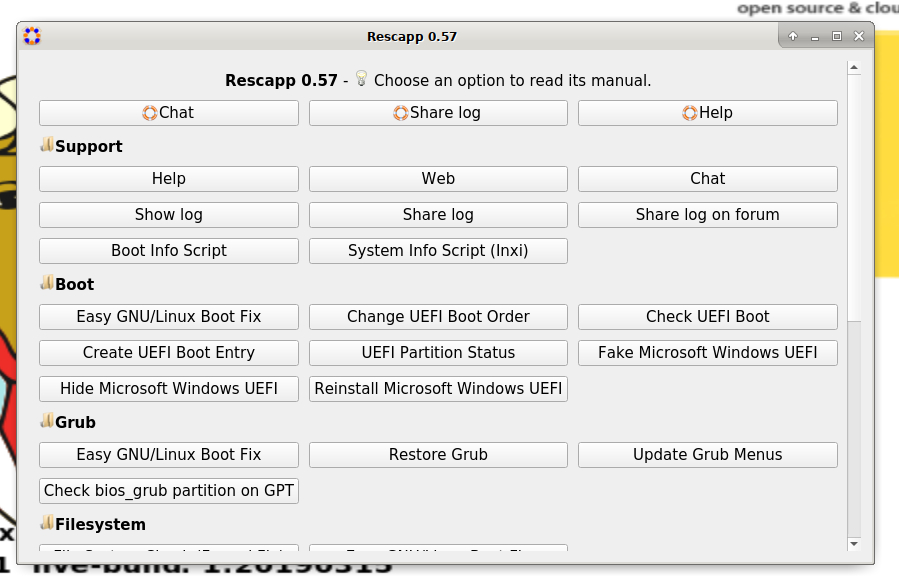Choose Restore Grub
This screenshot has height=583, width=899.
tap(438, 455)
